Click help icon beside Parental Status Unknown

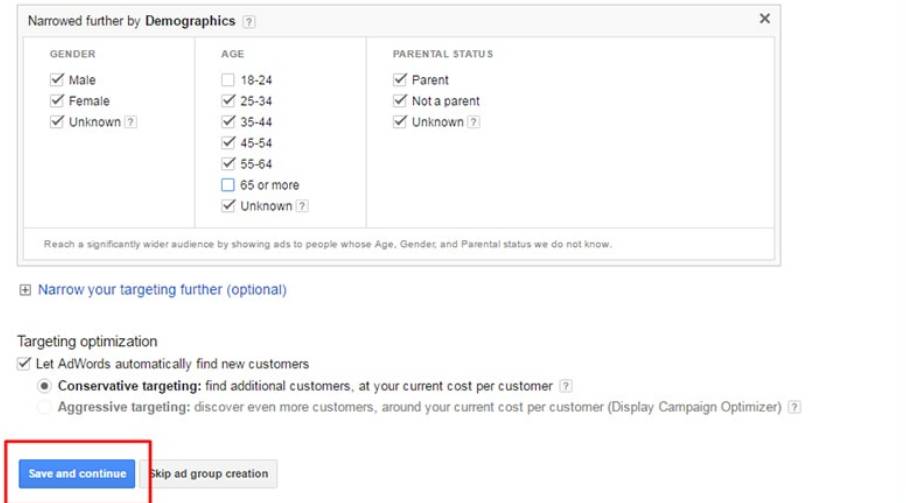point(474,122)
